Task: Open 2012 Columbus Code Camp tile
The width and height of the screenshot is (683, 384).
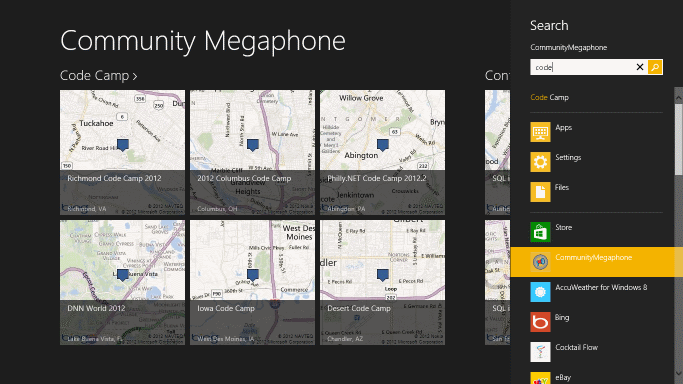Action: pyautogui.click(x=252, y=152)
